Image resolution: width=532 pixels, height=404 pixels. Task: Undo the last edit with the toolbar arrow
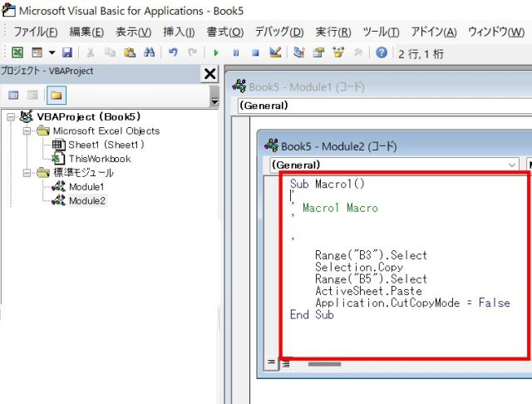173,52
